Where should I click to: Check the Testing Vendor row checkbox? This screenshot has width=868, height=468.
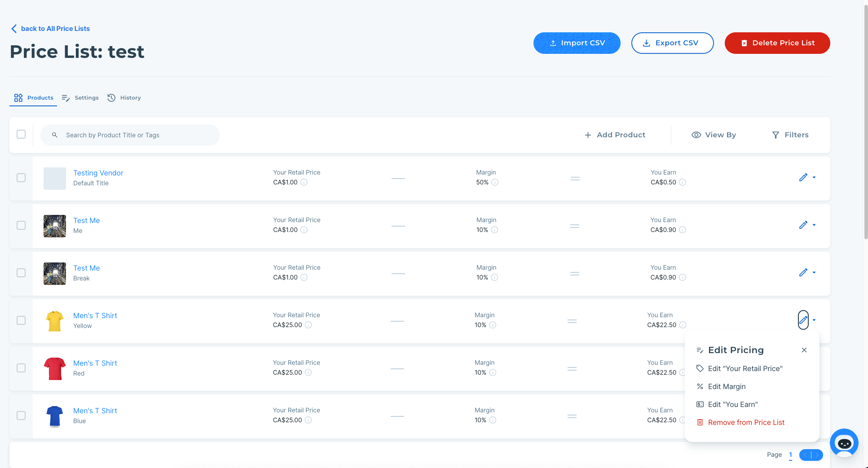[21, 178]
